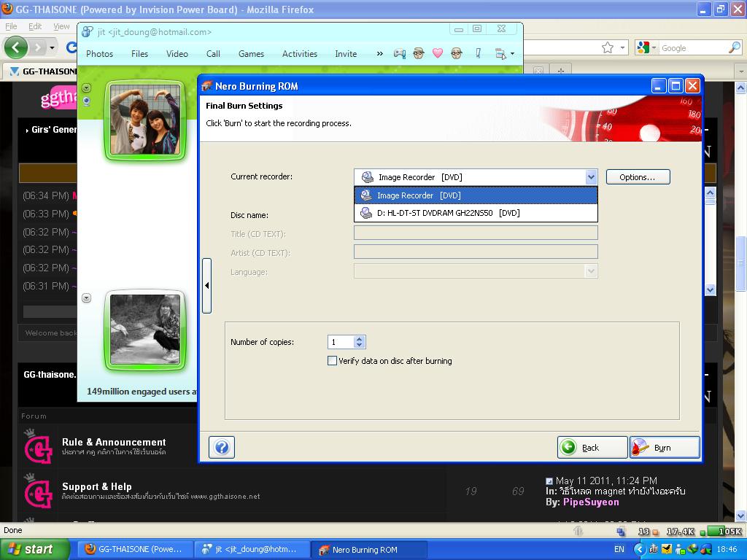This screenshot has width=747, height=560.
Task: Click the search magnifier icon in Firefox
Action: tap(735, 47)
